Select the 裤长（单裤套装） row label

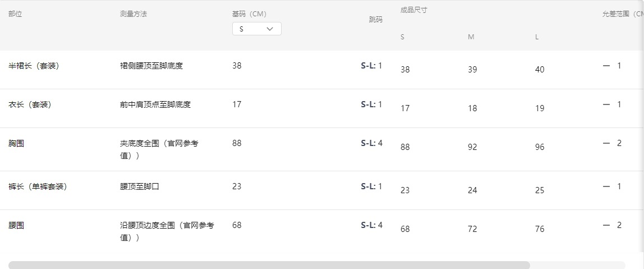coord(38,186)
